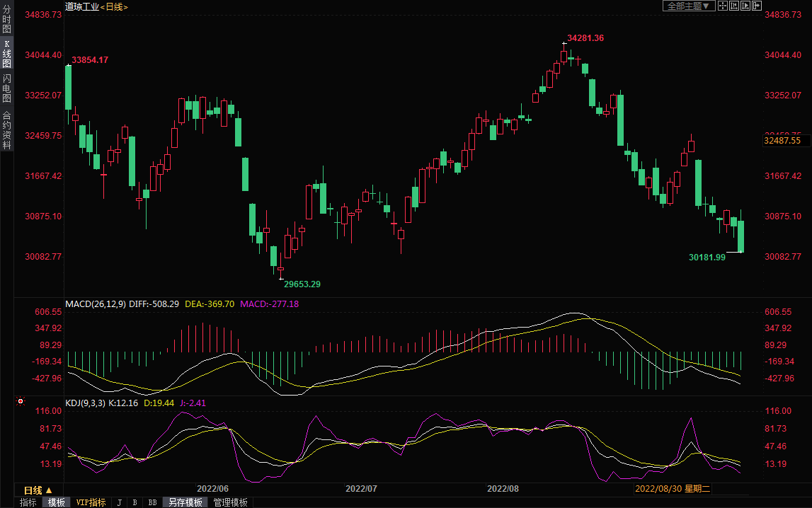This screenshot has height=508, width=812.
Task: Toggle the BB indicator button
Action: click(x=152, y=502)
